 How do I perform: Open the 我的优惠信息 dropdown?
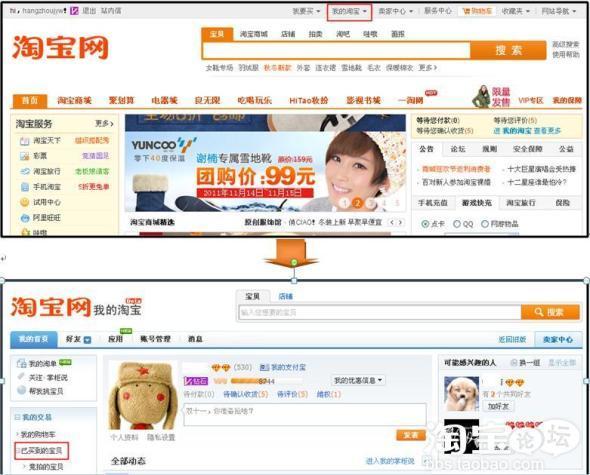point(358,381)
